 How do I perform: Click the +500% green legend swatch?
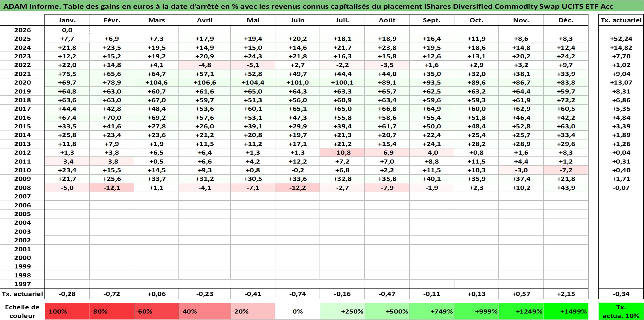coord(387,311)
